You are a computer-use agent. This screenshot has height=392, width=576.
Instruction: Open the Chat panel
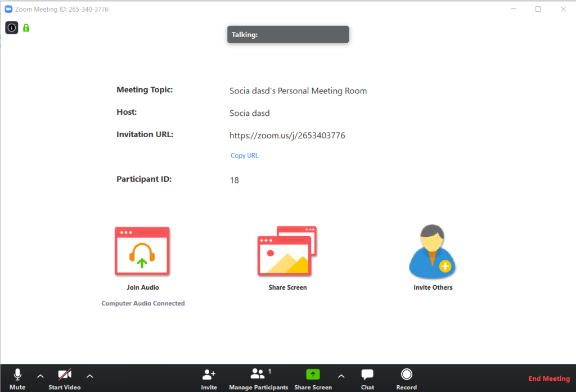click(367, 379)
